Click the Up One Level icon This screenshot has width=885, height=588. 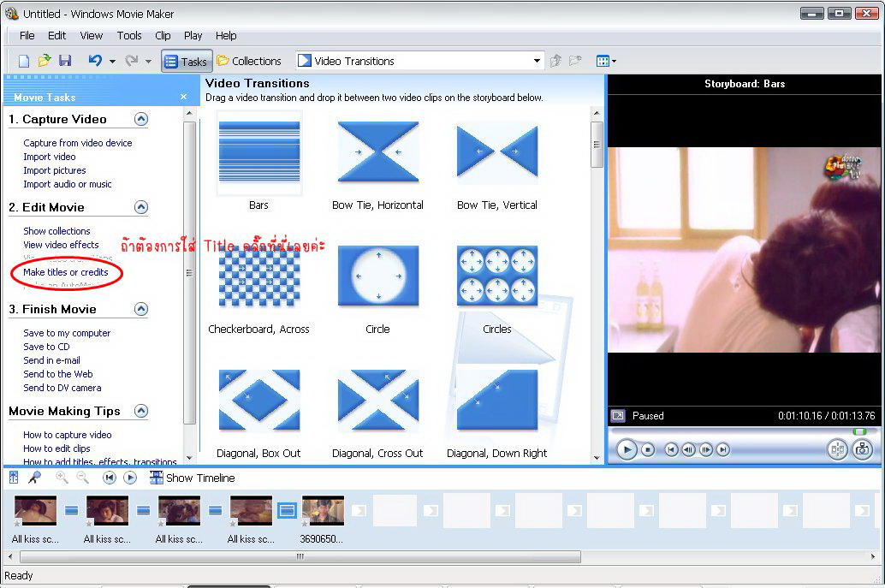555,61
